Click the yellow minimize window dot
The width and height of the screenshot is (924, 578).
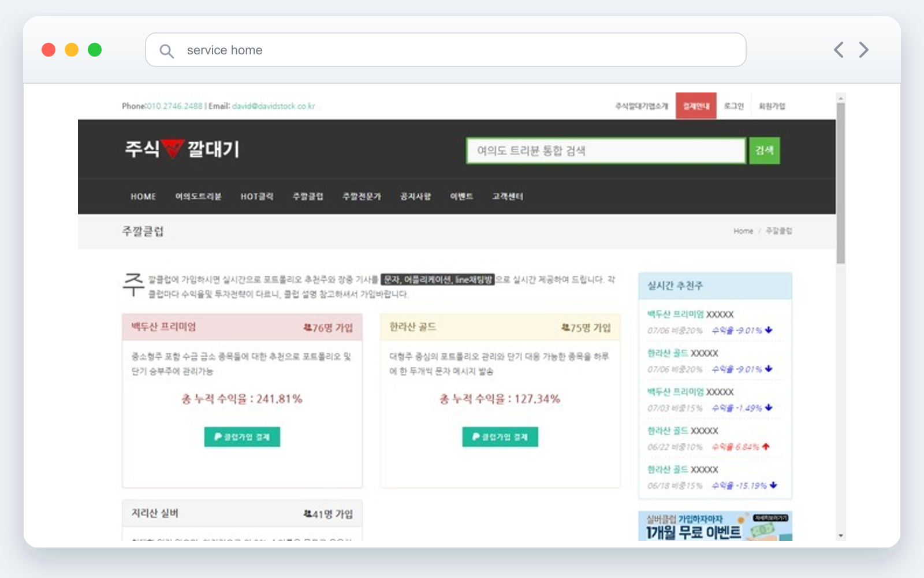[x=72, y=50]
